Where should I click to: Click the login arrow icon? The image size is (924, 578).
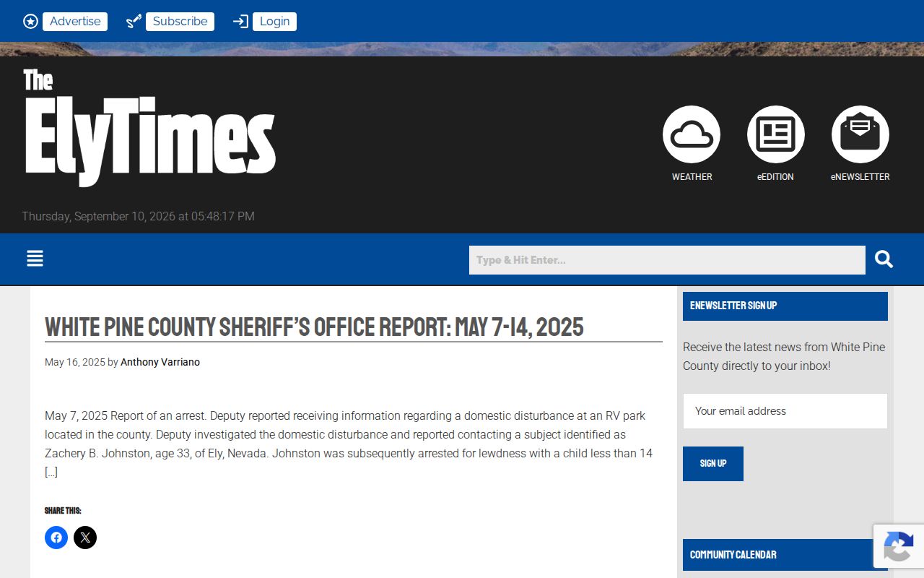pyautogui.click(x=240, y=22)
